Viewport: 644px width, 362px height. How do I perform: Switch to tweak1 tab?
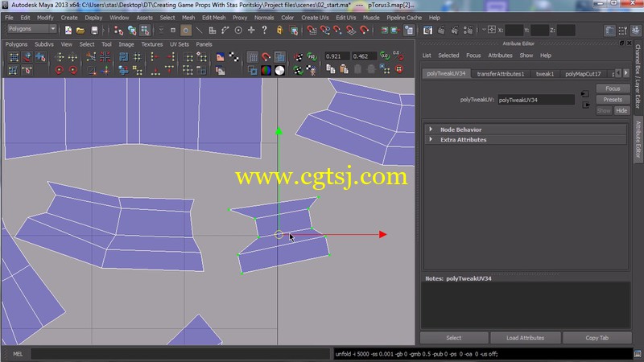coord(545,74)
